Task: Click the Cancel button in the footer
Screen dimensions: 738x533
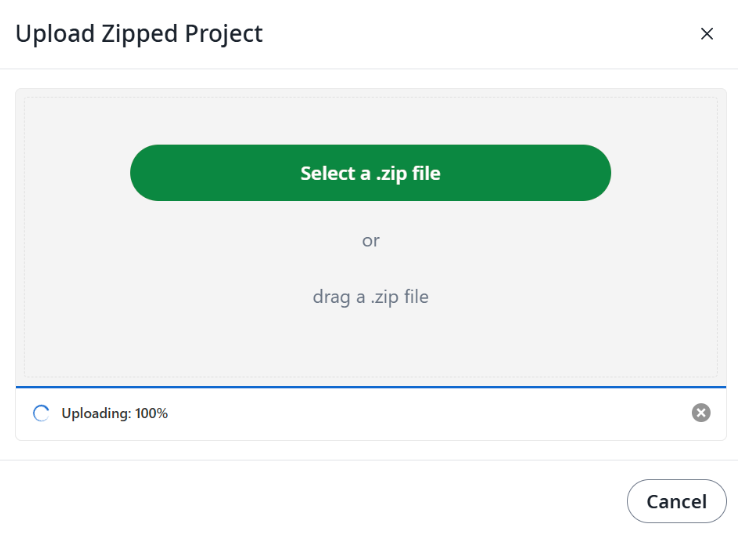Action: coord(676,501)
